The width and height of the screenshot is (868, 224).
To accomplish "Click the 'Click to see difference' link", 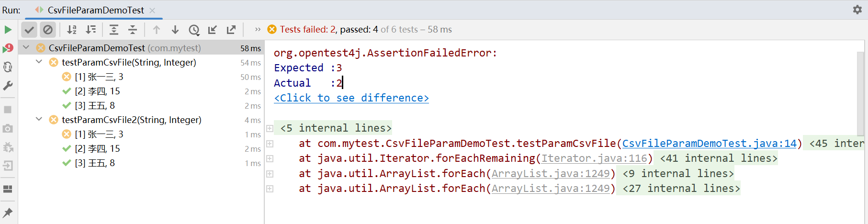I will 351,98.
